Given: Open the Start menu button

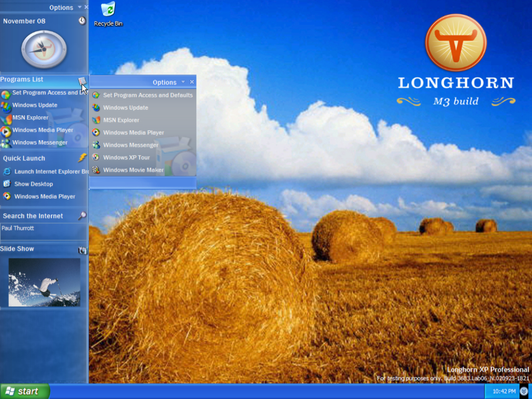Looking at the screenshot, I should point(25,391).
